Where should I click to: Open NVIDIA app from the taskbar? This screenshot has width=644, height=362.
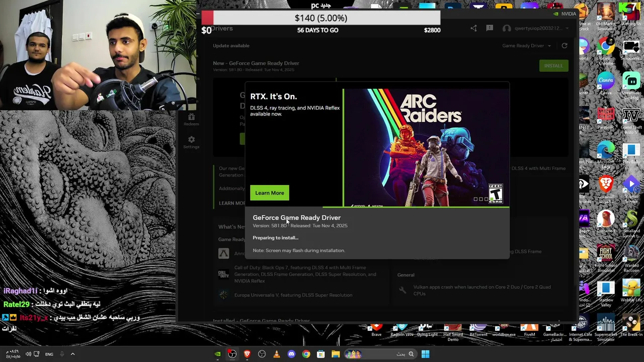(217, 354)
